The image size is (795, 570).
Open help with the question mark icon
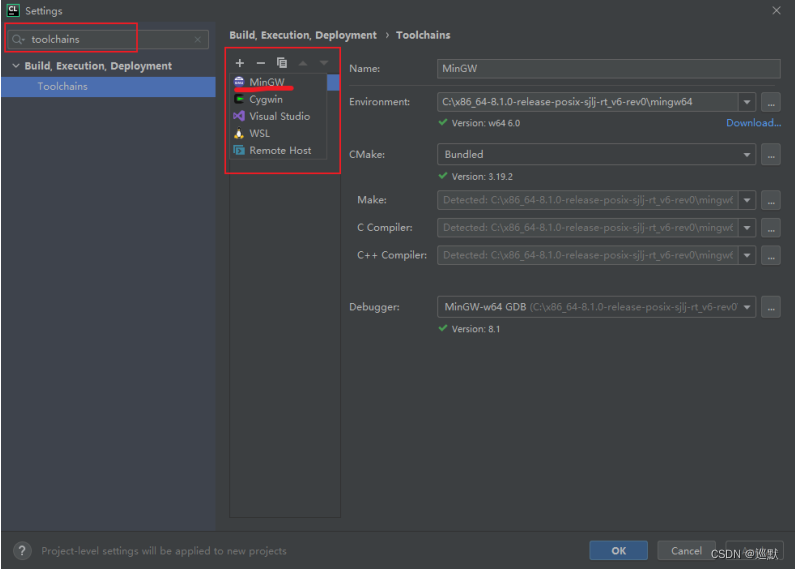coord(22,551)
